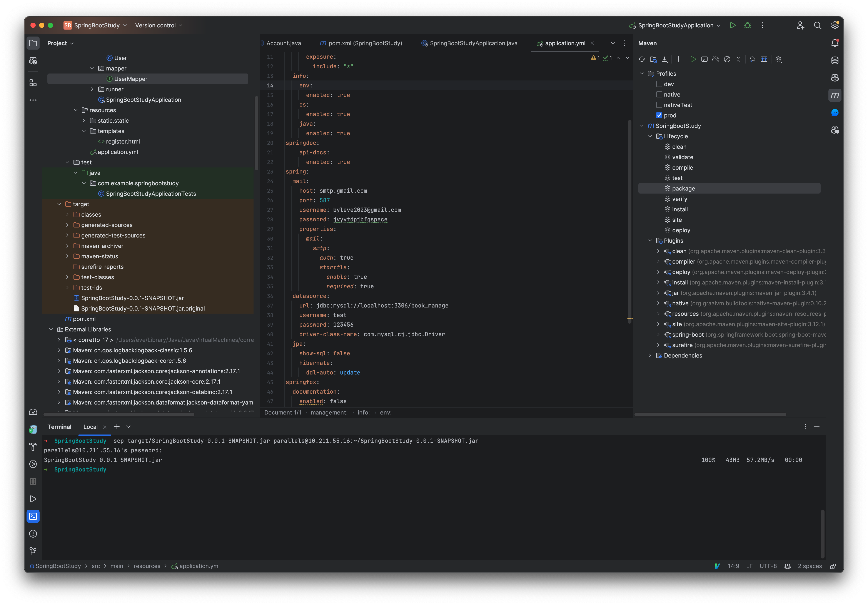Collapse the Profiles node in Maven
The image size is (868, 605).
pos(642,74)
